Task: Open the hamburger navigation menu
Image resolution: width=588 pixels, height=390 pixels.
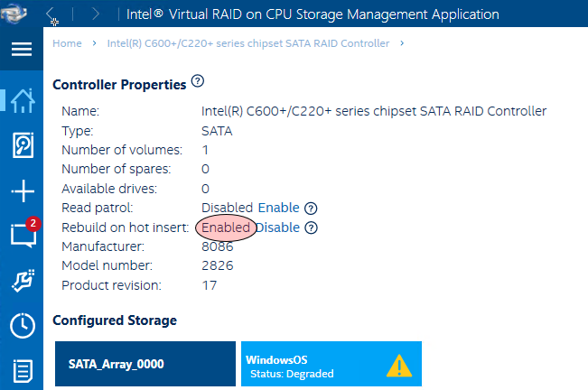Action: (22, 49)
